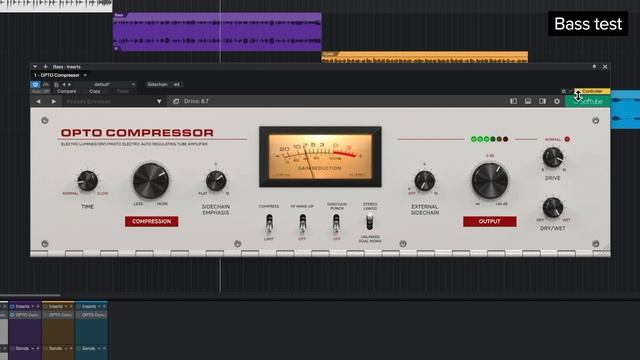Toggle orange channel Inserts activation

[45, 306]
